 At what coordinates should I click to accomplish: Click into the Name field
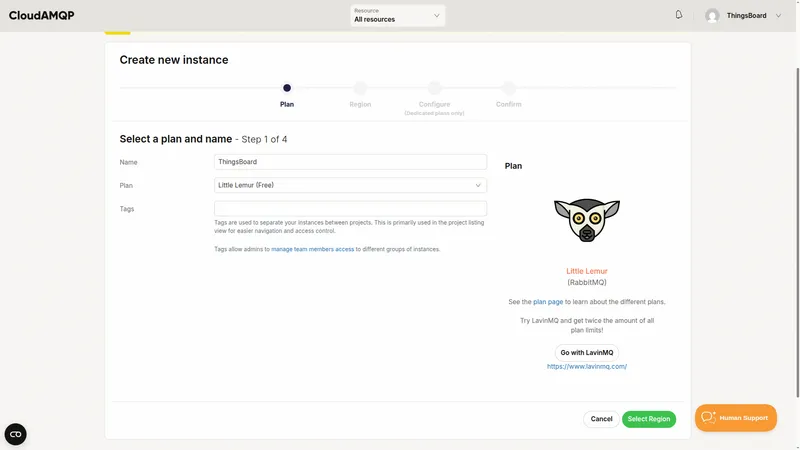click(x=350, y=162)
